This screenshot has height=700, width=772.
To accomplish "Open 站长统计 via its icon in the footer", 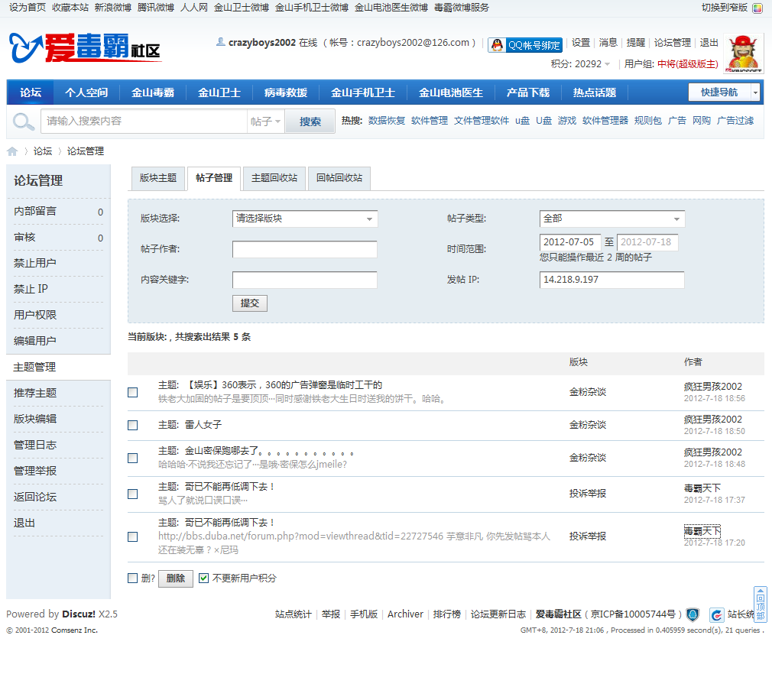I will coord(717,614).
